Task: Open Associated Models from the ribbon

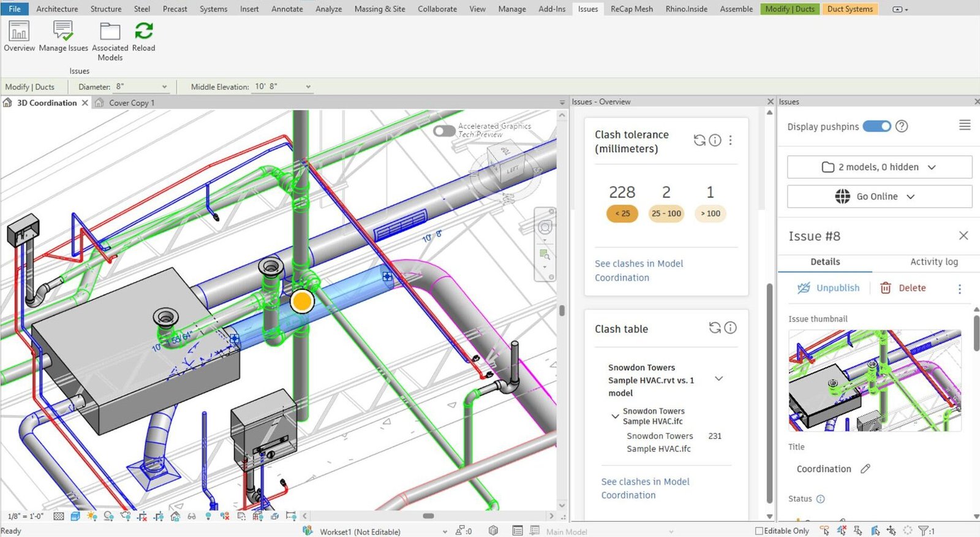Action: point(110,41)
